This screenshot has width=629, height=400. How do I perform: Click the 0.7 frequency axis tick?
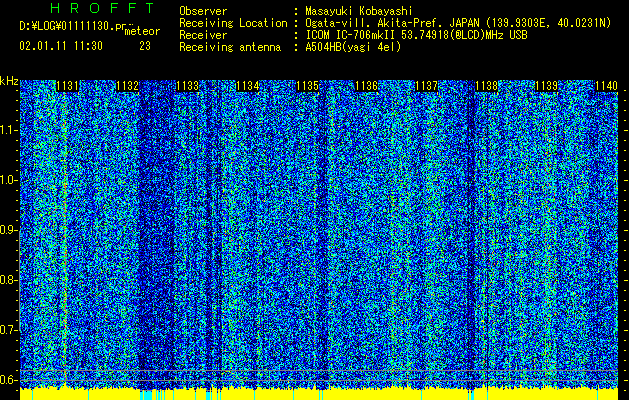(9, 330)
